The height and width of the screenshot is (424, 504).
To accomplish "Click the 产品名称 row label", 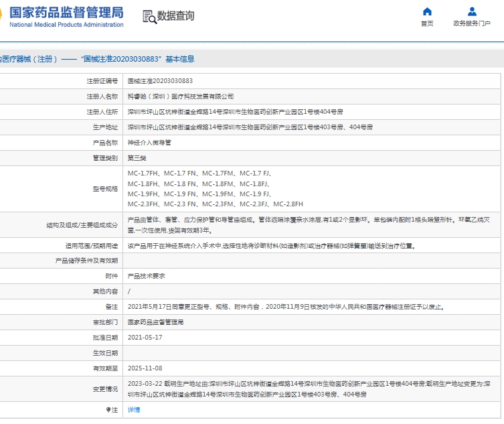I will coord(106,143).
